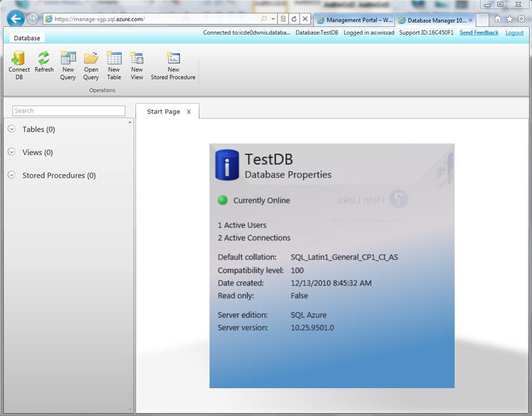Click the SQL Azure server edition value
This screenshot has height=416, width=532.
click(x=309, y=315)
